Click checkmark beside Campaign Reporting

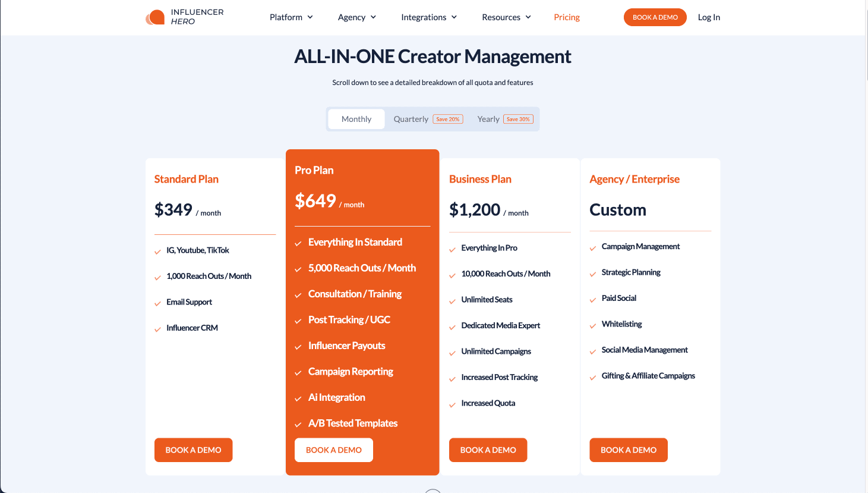298,373
